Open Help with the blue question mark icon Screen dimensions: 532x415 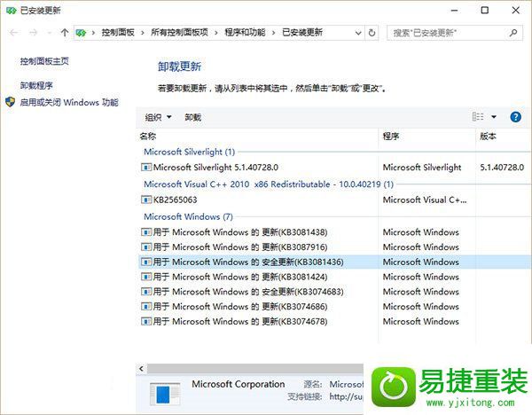[x=515, y=117]
